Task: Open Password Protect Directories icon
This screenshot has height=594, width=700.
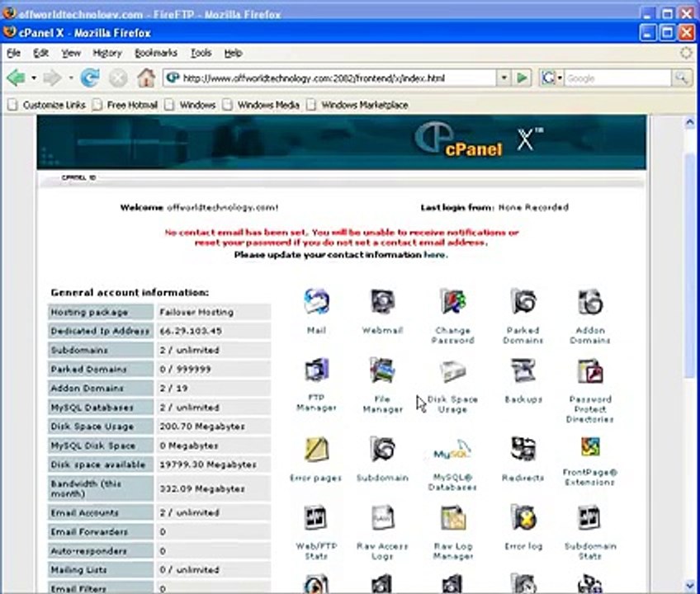Action: click(590, 371)
